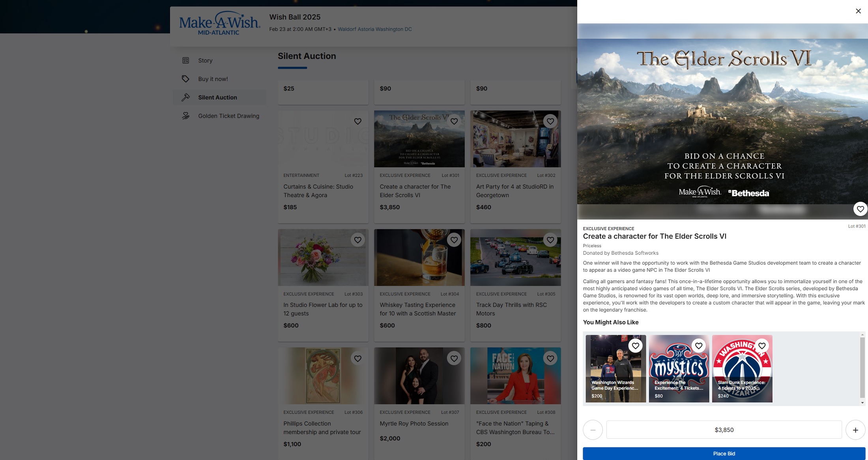Screen dimensions: 868x460
Task: Favorite the Whiskey Tasting Experience card
Action: point(454,240)
